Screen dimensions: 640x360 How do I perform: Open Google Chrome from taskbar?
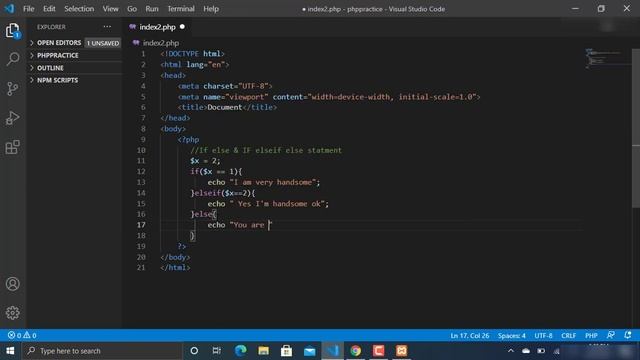[x=356, y=351]
